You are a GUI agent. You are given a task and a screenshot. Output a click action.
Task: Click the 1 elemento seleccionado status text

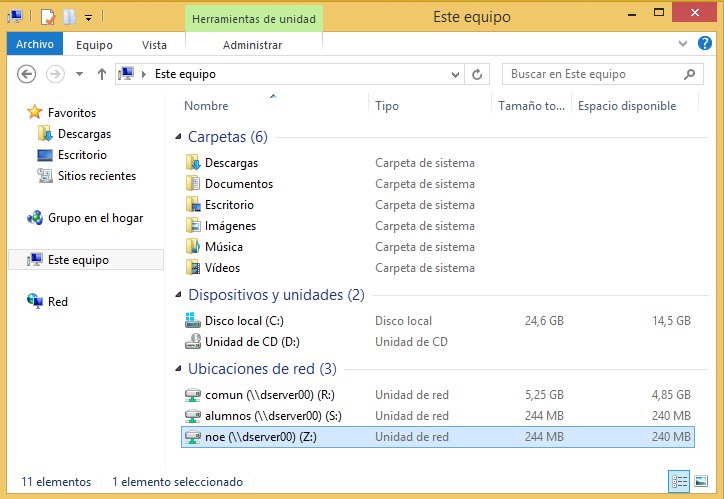[x=177, y=482]
